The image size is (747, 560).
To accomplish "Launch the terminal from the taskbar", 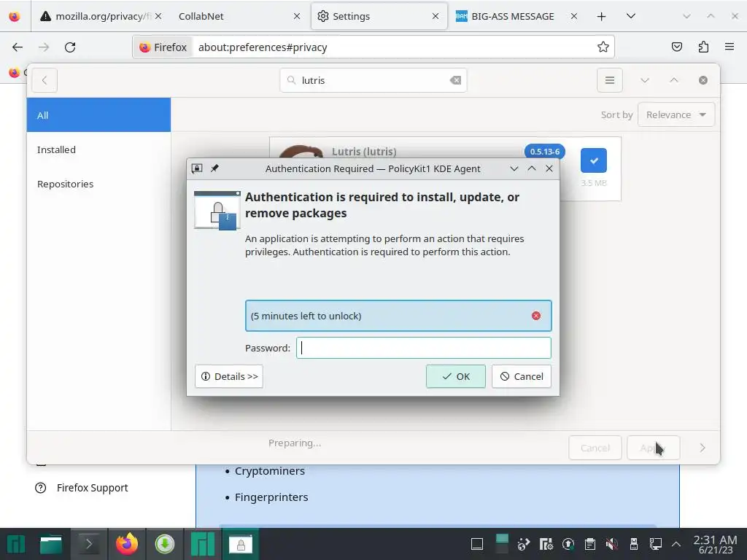I will point(89,544).
